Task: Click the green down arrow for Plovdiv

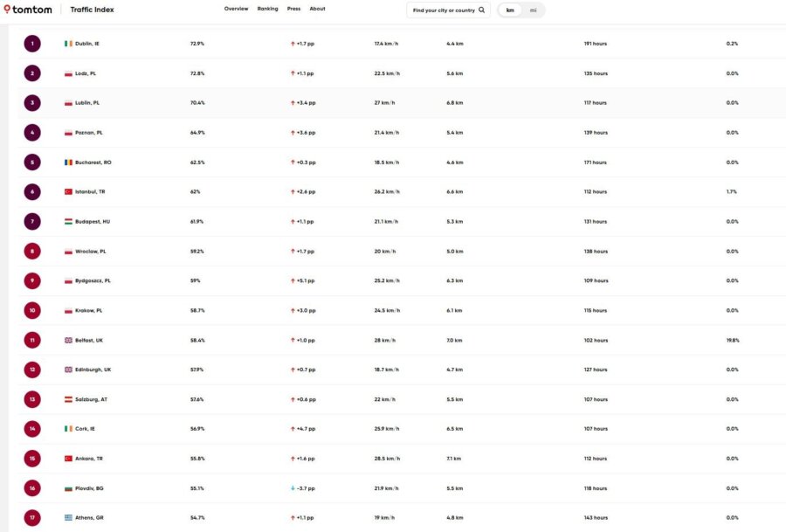Action: tap(293, 487)
